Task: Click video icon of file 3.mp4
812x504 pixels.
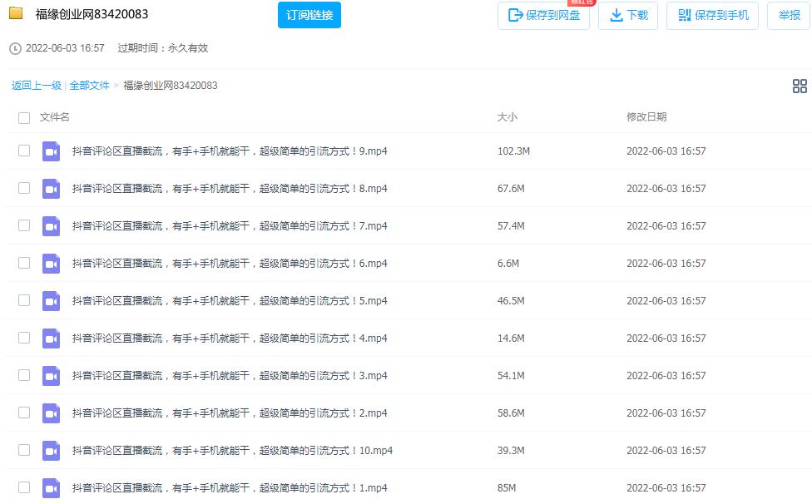Action: tap(51, 376)
